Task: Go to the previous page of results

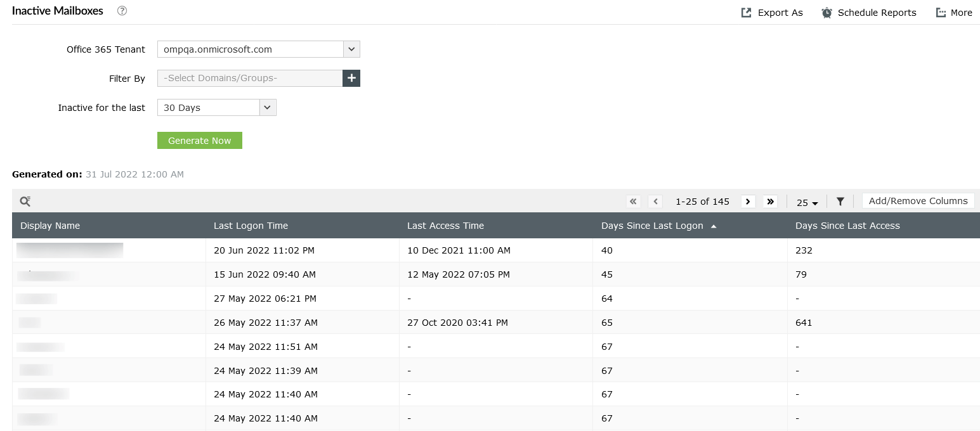Action: click(x=655, y=202)
